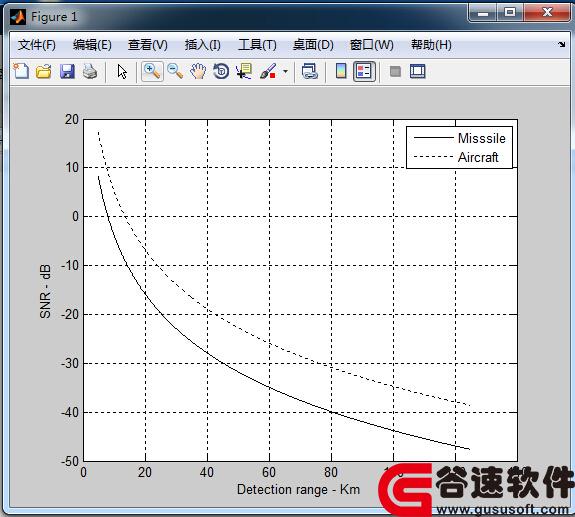Expand the Brush color dropdown arrow
The height and width of the screenshot is (517, 575).
(285, 72)
